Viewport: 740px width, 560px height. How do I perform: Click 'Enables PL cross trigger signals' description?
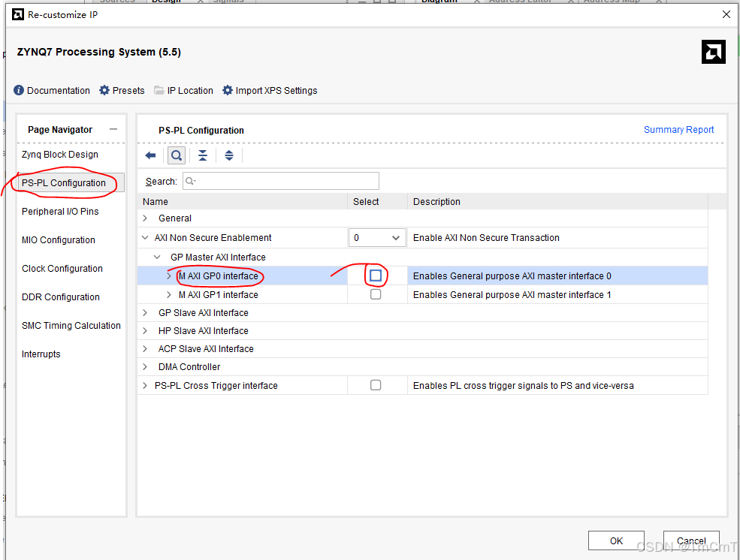tap(524, 386)
